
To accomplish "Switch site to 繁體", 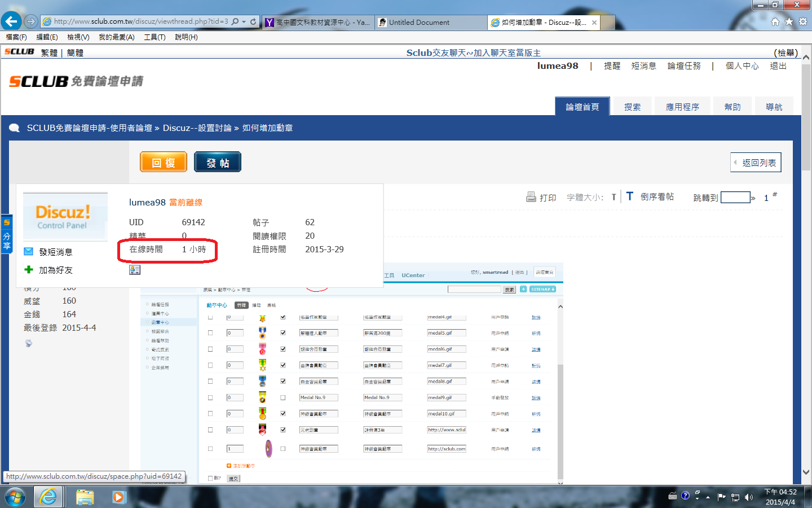I will 49,52.
